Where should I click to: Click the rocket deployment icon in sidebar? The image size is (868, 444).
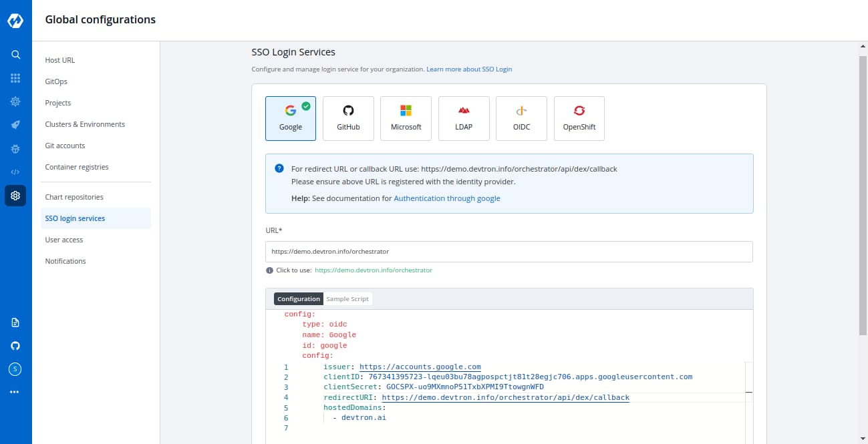15,125
